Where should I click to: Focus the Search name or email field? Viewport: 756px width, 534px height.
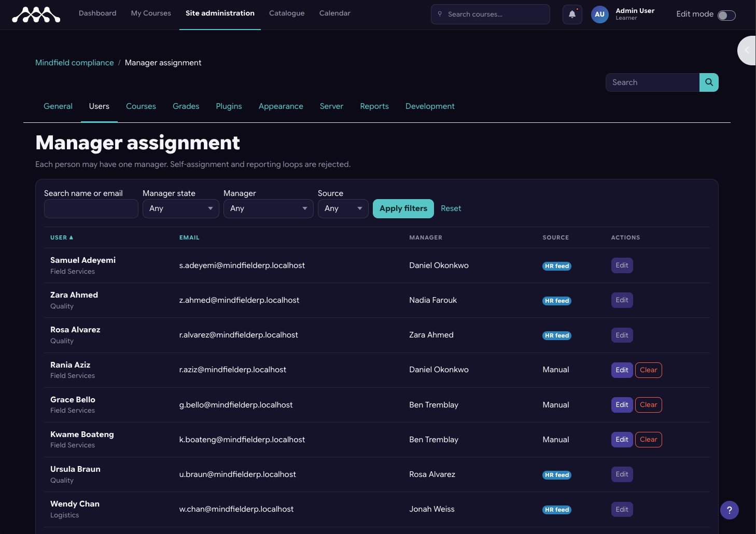[91, 208]
